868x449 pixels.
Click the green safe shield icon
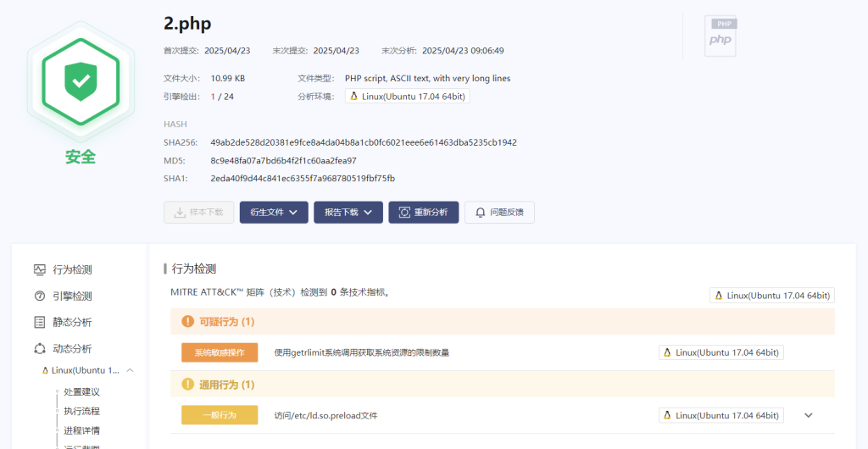point(81,81)
